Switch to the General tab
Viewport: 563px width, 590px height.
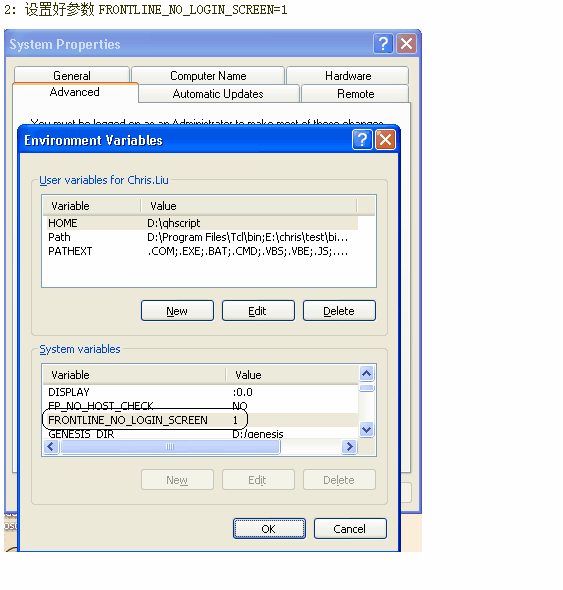tap(72, 75)
